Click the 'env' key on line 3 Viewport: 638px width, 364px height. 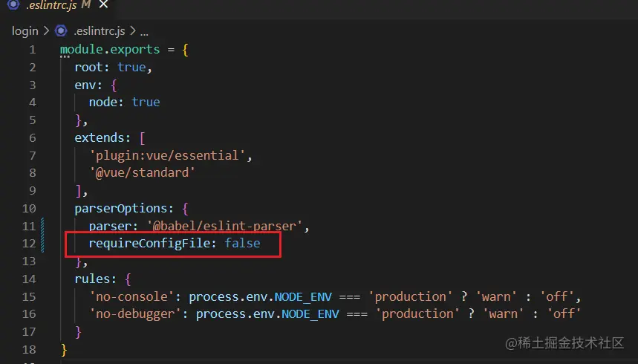click(85, 85)
